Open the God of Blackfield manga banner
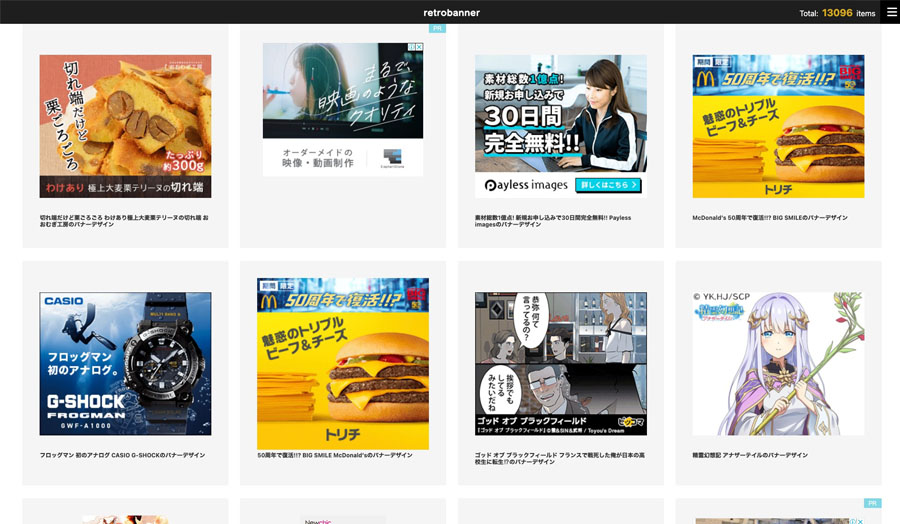 pos(560,363)
